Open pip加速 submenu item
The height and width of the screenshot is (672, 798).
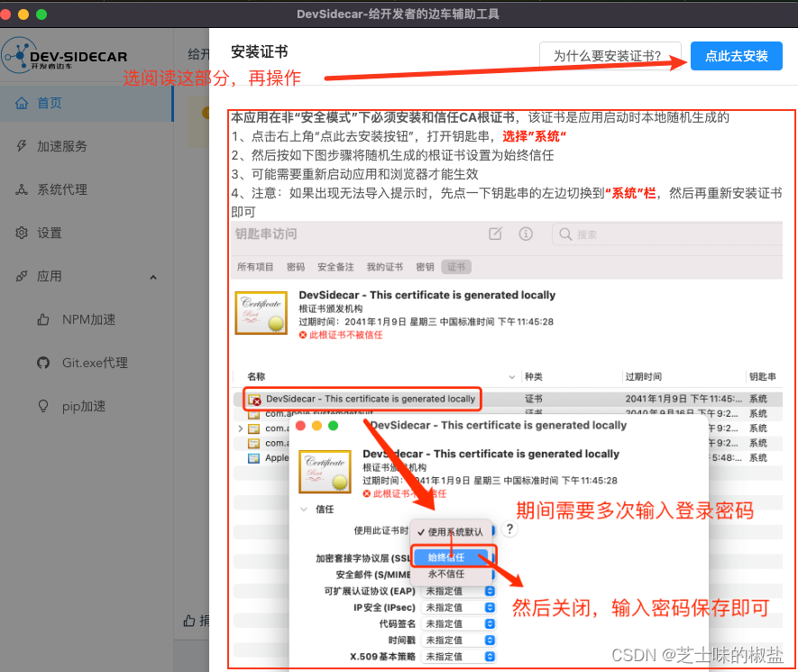[84, 406]
